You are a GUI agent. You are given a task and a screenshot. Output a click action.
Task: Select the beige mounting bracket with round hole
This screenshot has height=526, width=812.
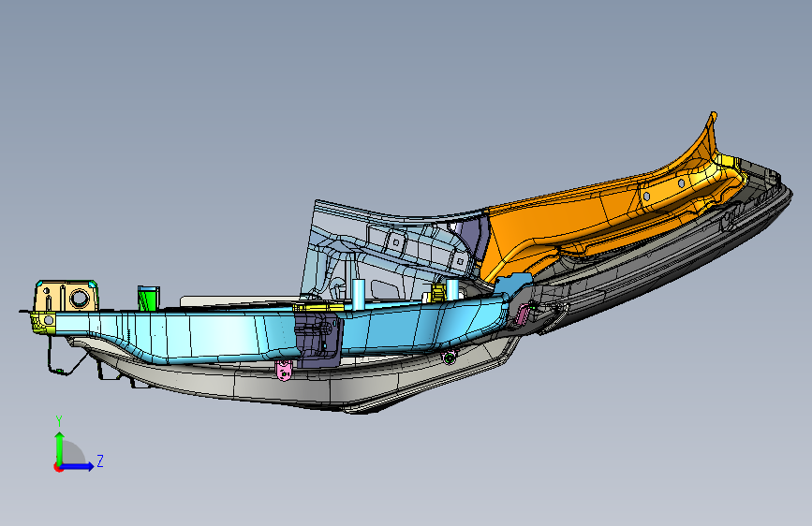[x=66, y=296]
